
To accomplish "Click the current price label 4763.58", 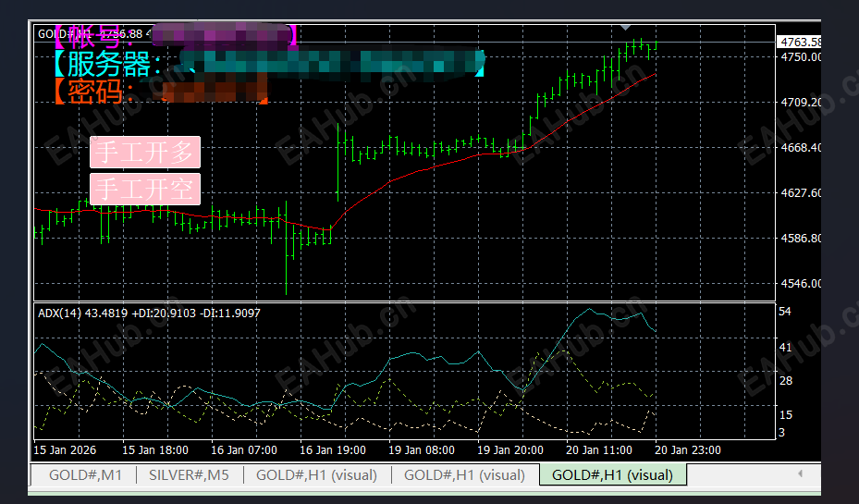I will click(799, 43).
